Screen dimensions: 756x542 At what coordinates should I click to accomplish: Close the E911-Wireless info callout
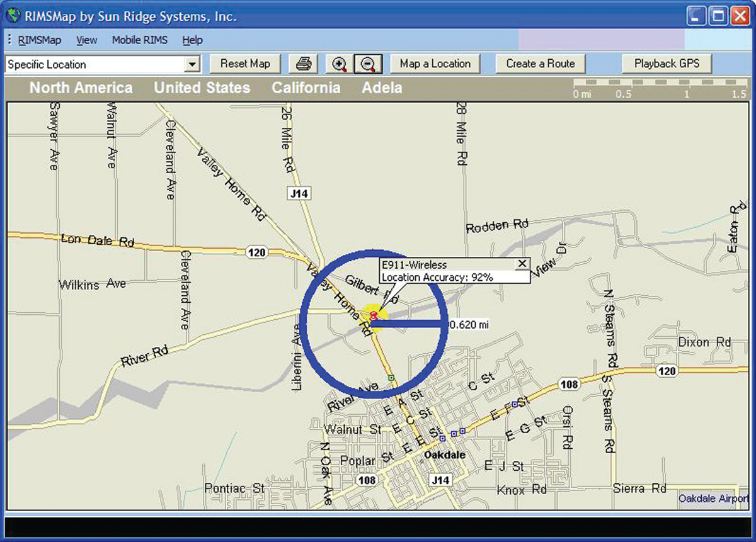522,264
